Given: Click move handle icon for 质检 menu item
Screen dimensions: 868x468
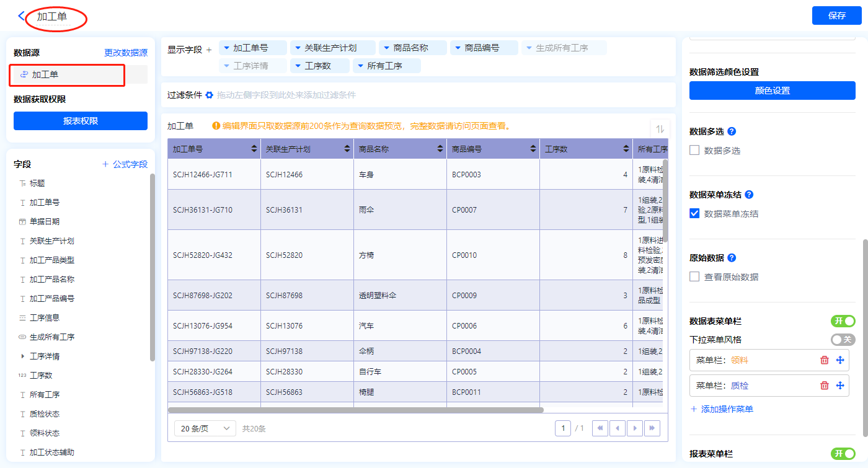Looking at the screenshot, I should (840, 386).
